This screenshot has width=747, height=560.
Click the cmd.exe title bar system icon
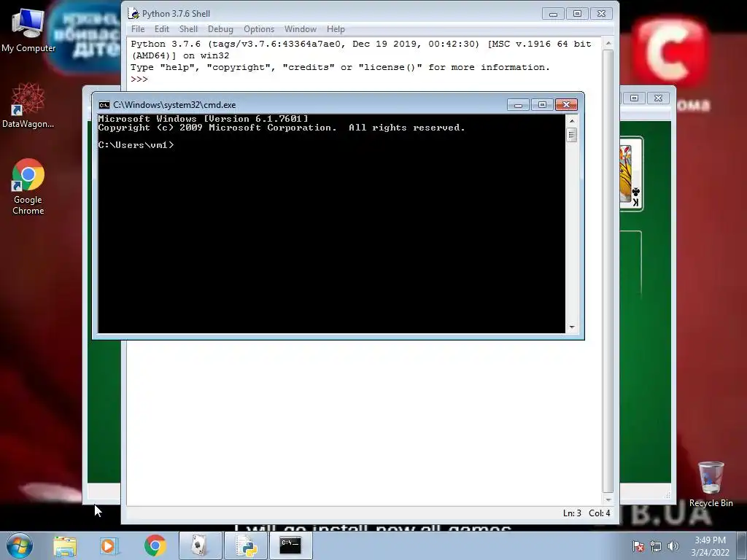[x=104, y=105]
